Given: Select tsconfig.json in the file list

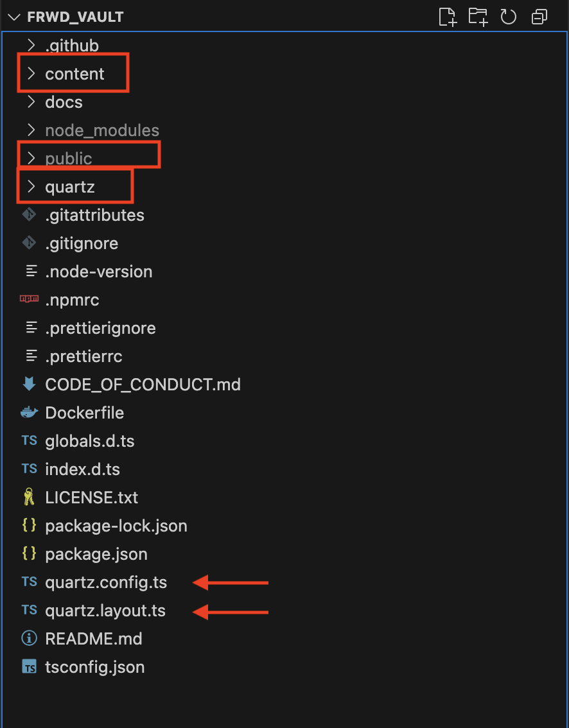Looking at the screenshot, I should coord(94,667).
